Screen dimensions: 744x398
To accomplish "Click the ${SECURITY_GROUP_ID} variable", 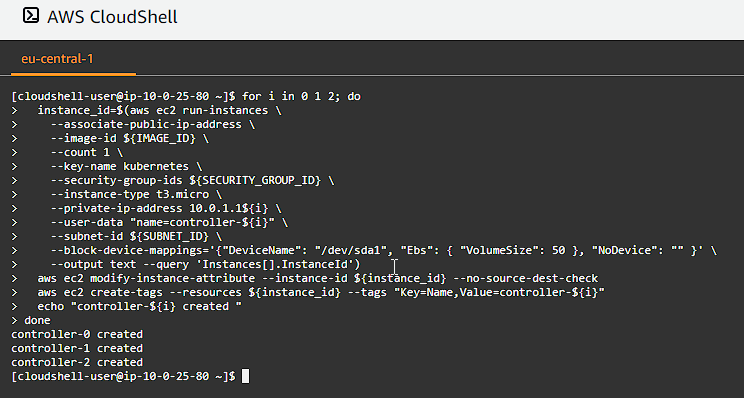I will 255,181.
